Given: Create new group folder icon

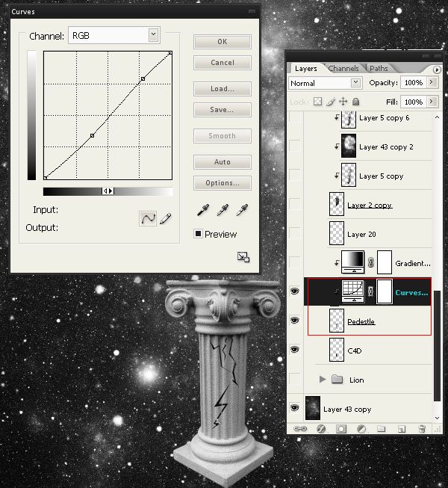Looking at the screenshot, I should 381,429.
